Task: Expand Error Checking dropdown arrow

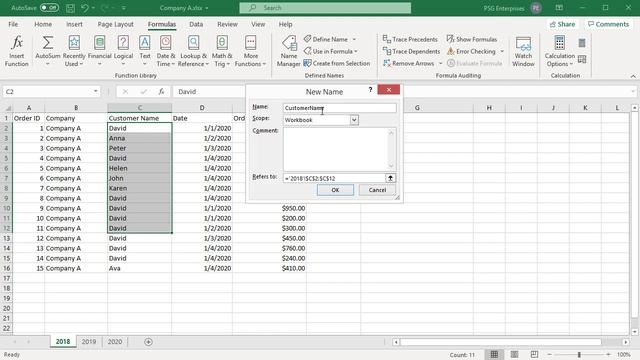Action: [x=502, y=51]
